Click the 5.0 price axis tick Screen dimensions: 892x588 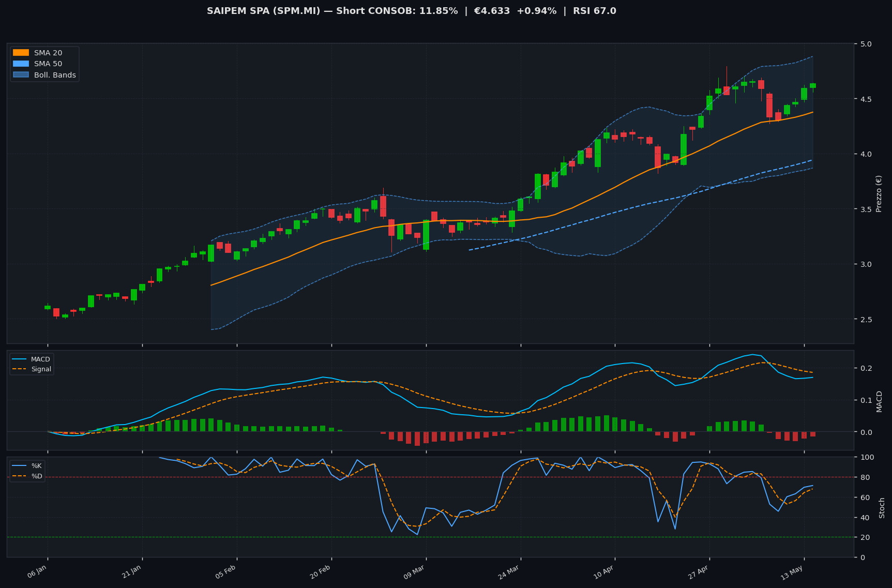pyautogui.click(x=867, y=44)
